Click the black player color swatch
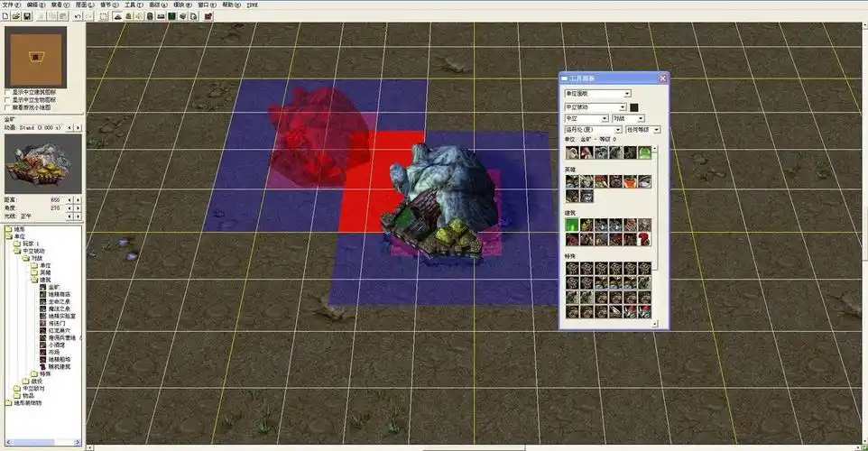The height and width of the screenshot is (451, 868). (x=634, y=107)
